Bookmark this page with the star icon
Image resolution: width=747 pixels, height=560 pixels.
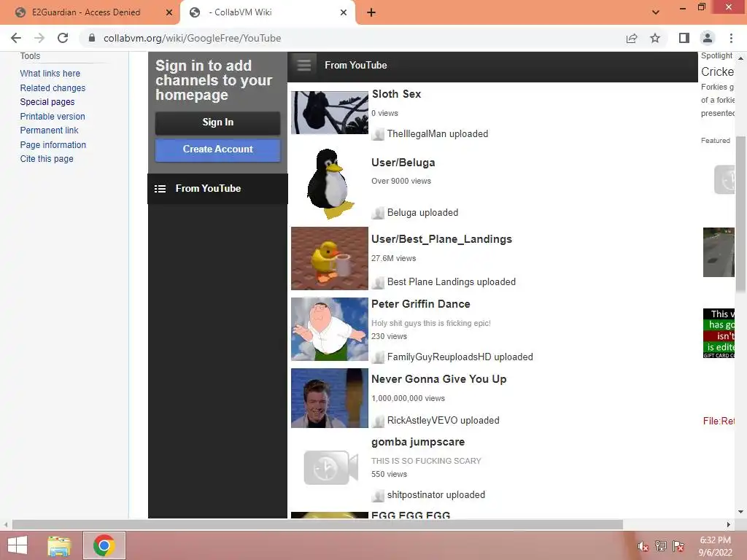(655, 38)
